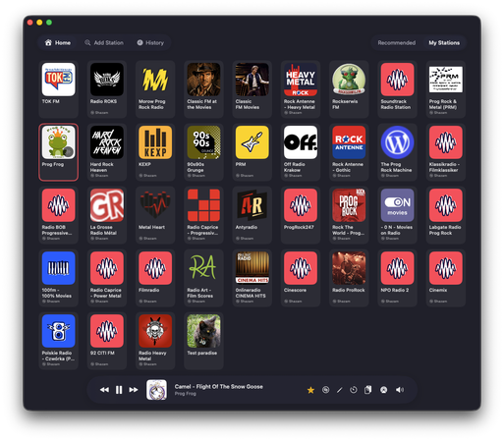This screenshot has width=504, height=441.
Task: Switch to Recommended stations view
Action: pyautogui.click(x=396, y=43)
